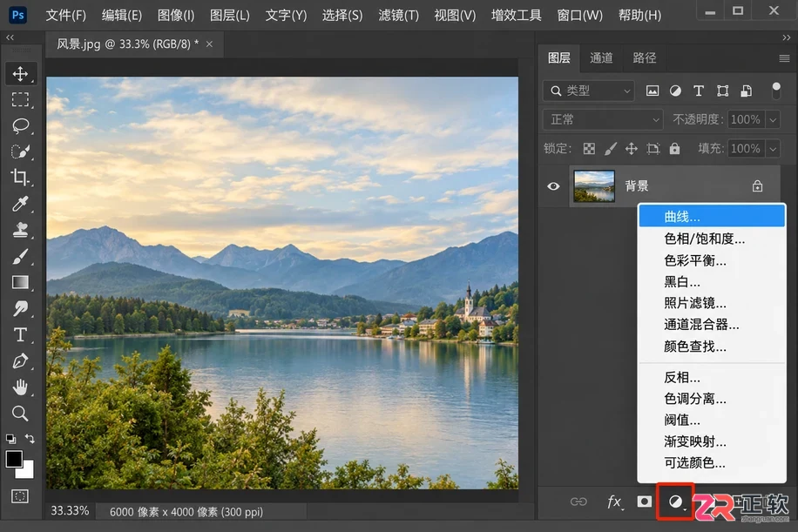Select the Rectangular Marquee tool
Viewport: 798px width, 532px height.
[x=20, y=99]
